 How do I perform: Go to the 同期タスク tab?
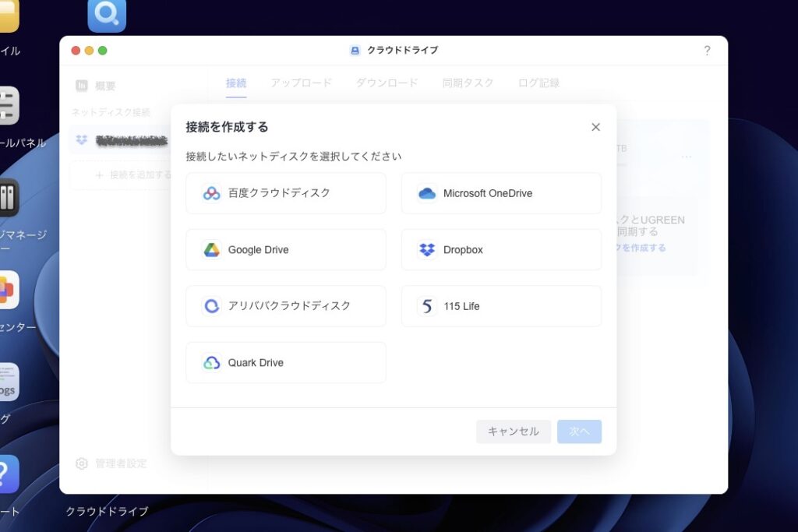468,83
